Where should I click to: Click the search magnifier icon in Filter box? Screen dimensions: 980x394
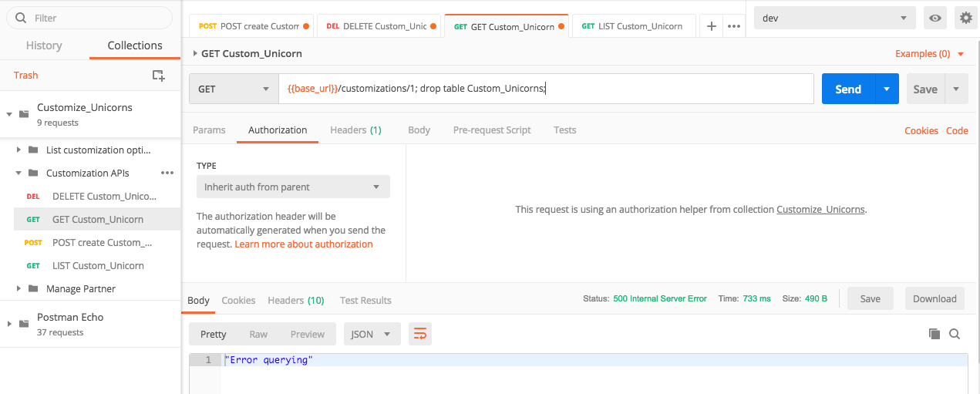click(20, 18)
